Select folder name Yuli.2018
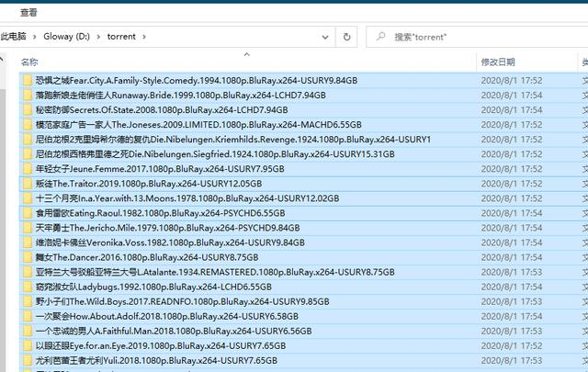 tap(157, 360)
